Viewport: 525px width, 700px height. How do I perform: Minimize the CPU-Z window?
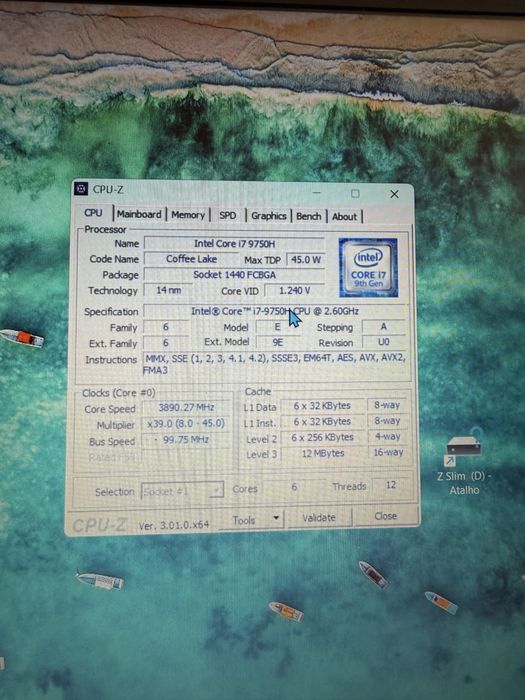pos(317,193)
